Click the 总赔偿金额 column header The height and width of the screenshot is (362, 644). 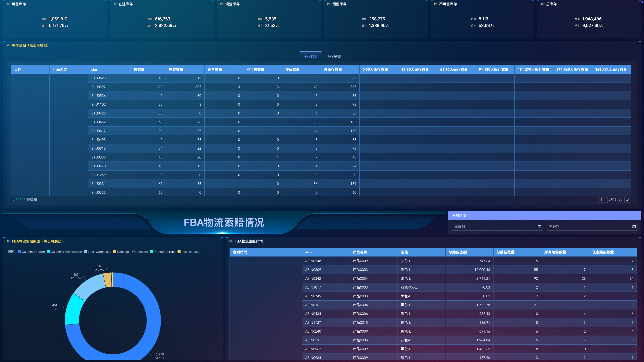point(458,252)
